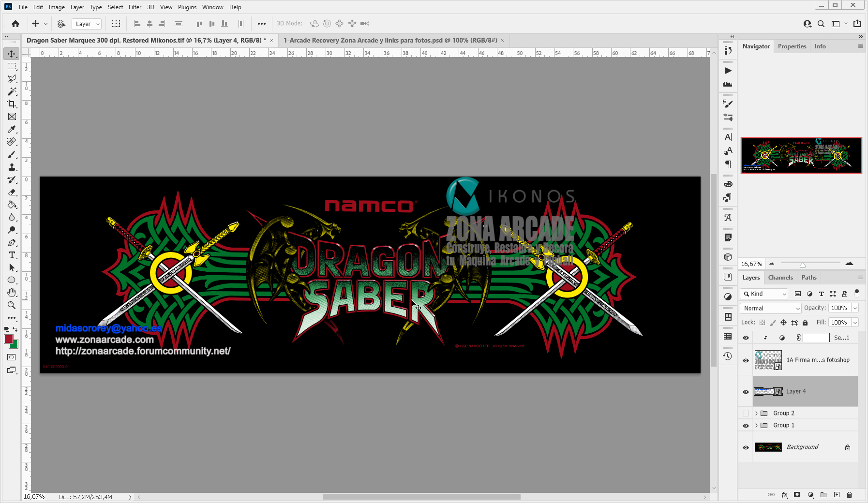The image size is (868, 503).
Task: Select the Crop tool
Action: point(11,104)
